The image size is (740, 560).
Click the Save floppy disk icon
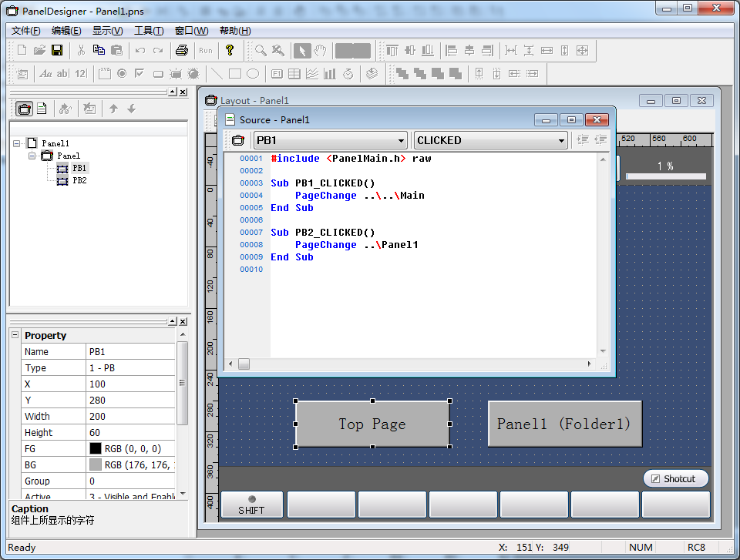(x=57, y=51)
